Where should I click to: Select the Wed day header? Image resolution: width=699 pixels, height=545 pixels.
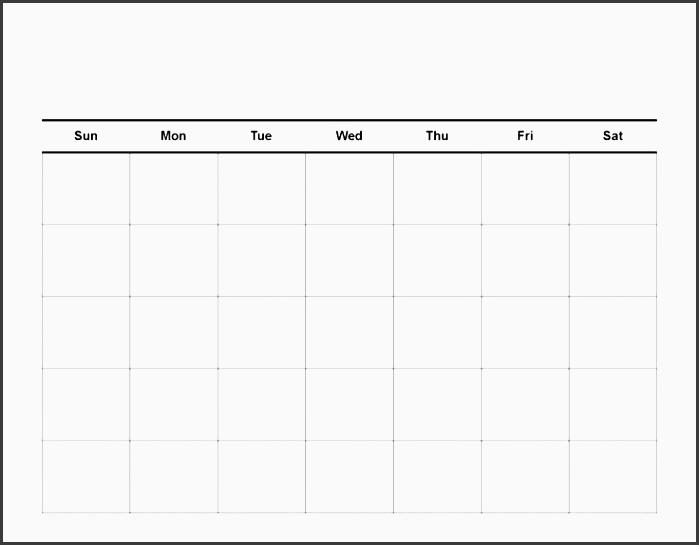pyautogui.click(x=349, y=136)
